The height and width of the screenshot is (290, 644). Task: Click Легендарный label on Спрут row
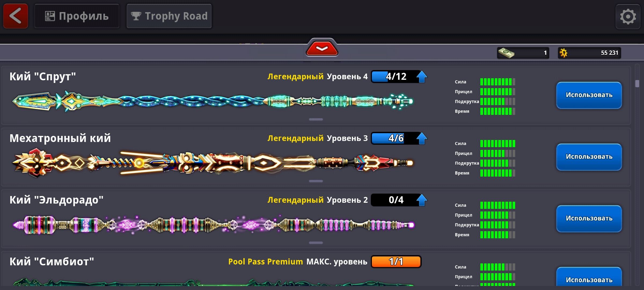295,77
